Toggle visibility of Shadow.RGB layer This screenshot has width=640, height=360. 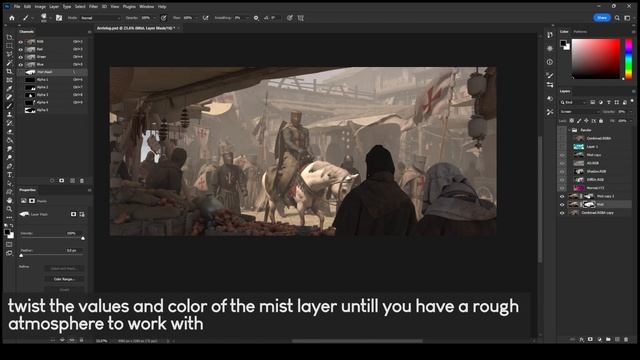tap(562, 171)
